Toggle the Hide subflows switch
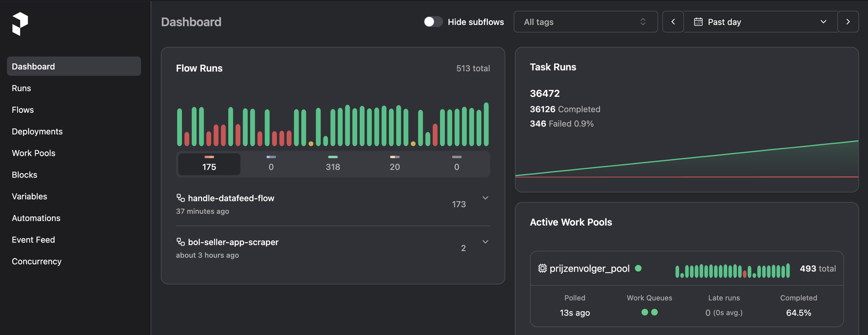 coord(433,22)
